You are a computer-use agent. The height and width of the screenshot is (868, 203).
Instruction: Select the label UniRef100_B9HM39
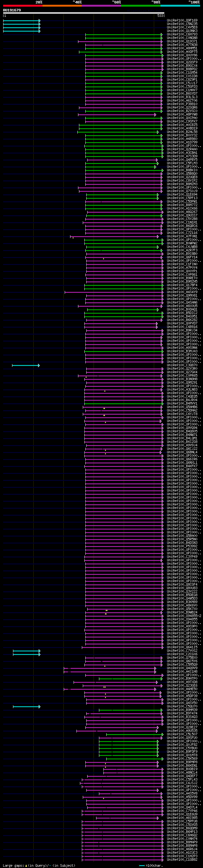pyautogui.click(x=182, y=710)
